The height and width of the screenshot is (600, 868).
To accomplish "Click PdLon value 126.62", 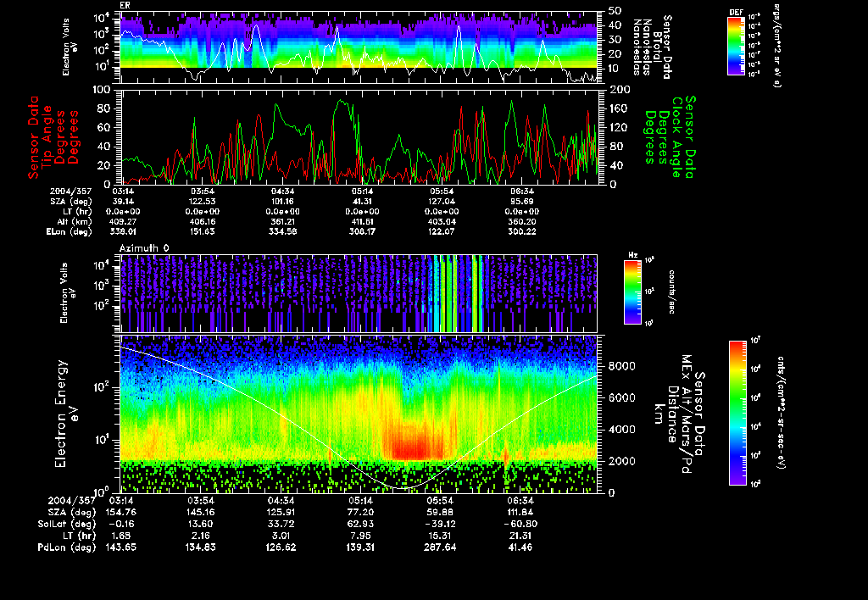I will pos(280,547).
